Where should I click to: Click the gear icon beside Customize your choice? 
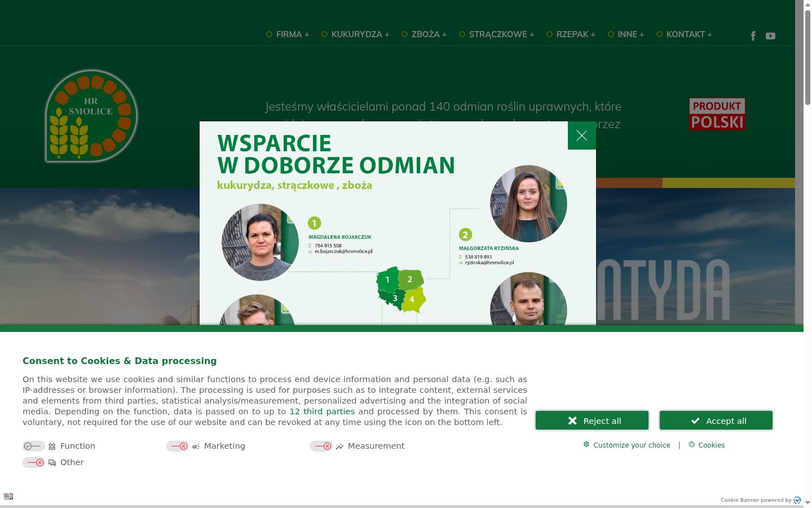pyautogui.click(x=586, y=445)
